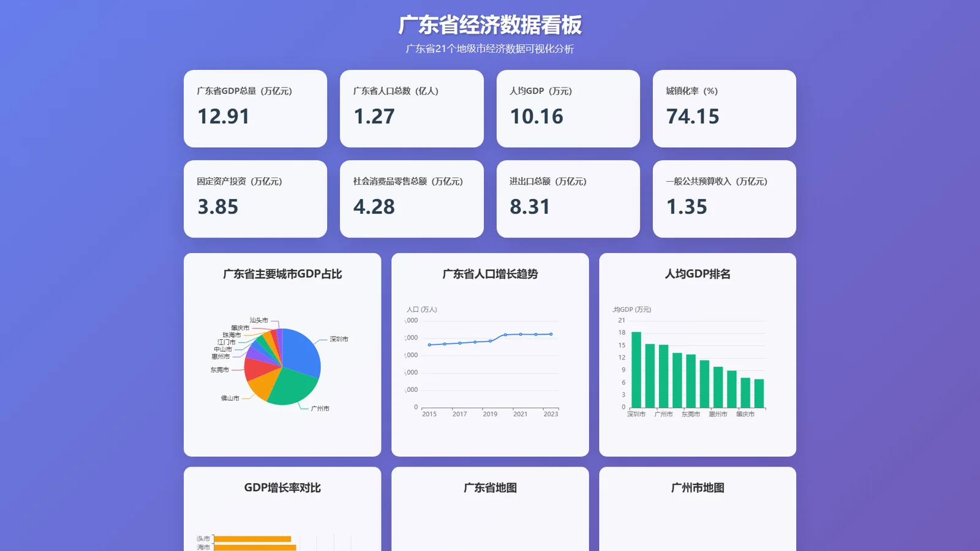Click the 惠州市 label beside the pie chart
The width and height of the screenshot is (980, 551).
[221, 356]
